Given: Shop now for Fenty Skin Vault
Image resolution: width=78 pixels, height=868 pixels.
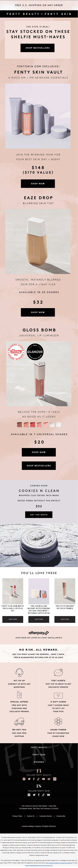Looking at the screenshot, I should coord(38,184).
